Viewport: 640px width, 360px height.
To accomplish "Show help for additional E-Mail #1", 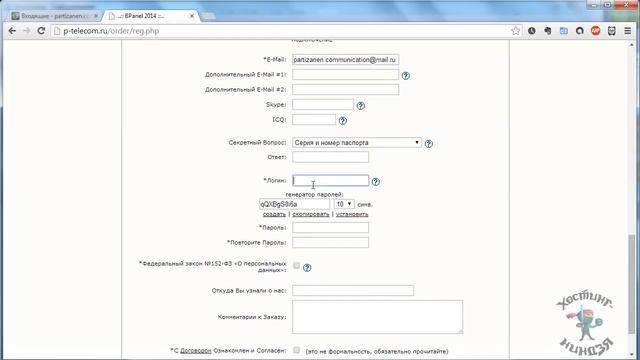I will pyautogui.click(x=405, y=76).
